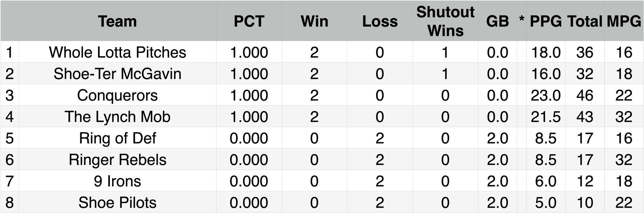The image size is (644, 213).
Task: Click the Shoe-Ter McGavin team name
Action: pyautogui.click(x=117, y=74)
